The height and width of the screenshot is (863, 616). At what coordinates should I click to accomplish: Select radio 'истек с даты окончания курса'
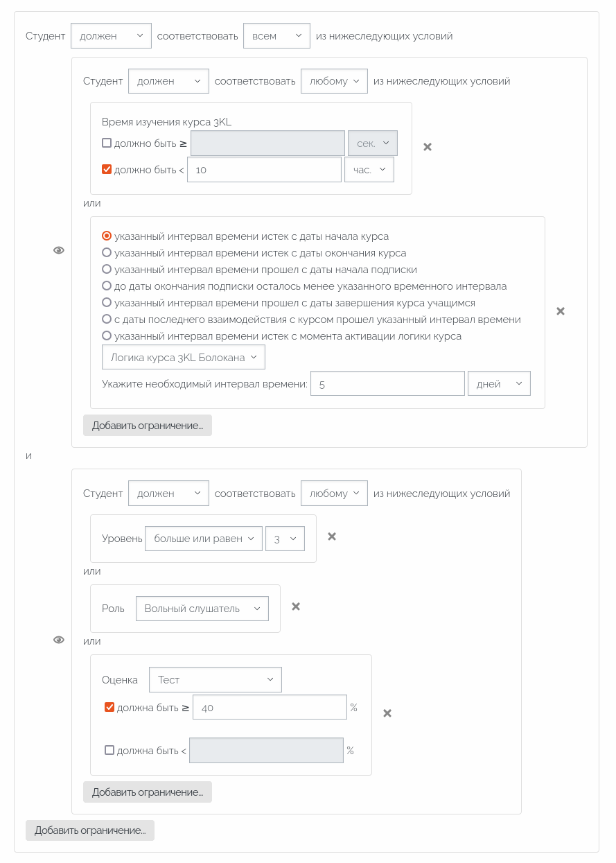pos(107,253)
